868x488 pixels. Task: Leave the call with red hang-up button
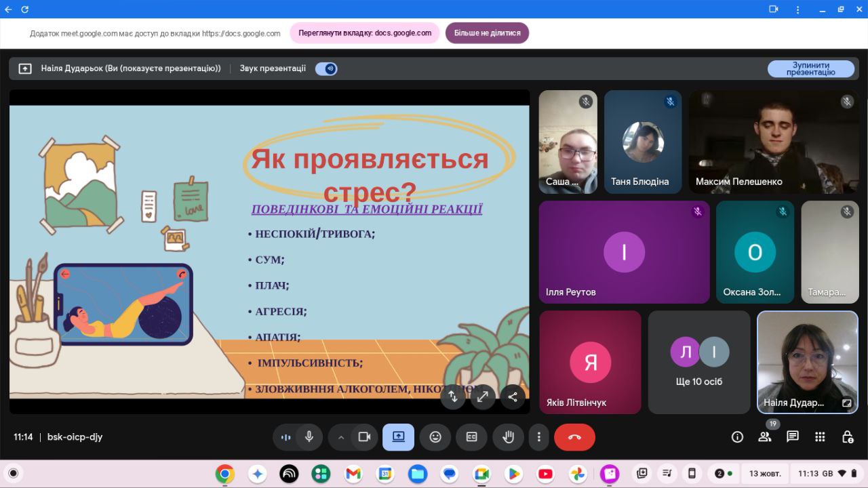[574, 437]
